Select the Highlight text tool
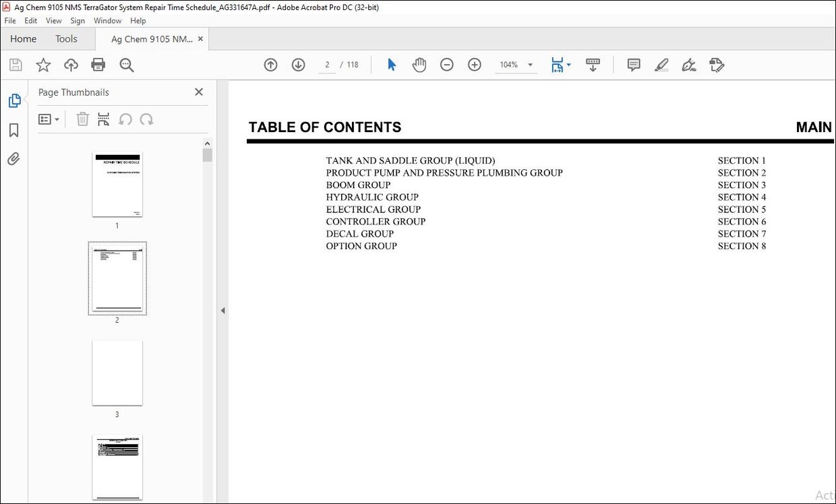Viewport: 836px width, 504px height. [x=661, y=65]
